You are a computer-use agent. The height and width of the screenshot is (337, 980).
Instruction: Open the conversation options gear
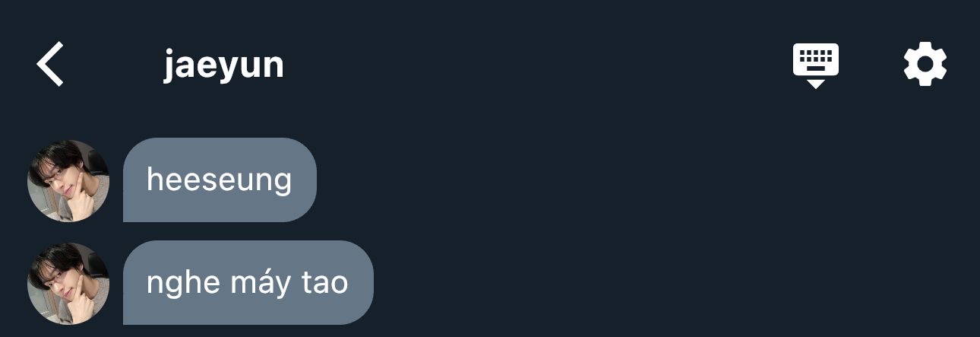(x=925, y=65)
